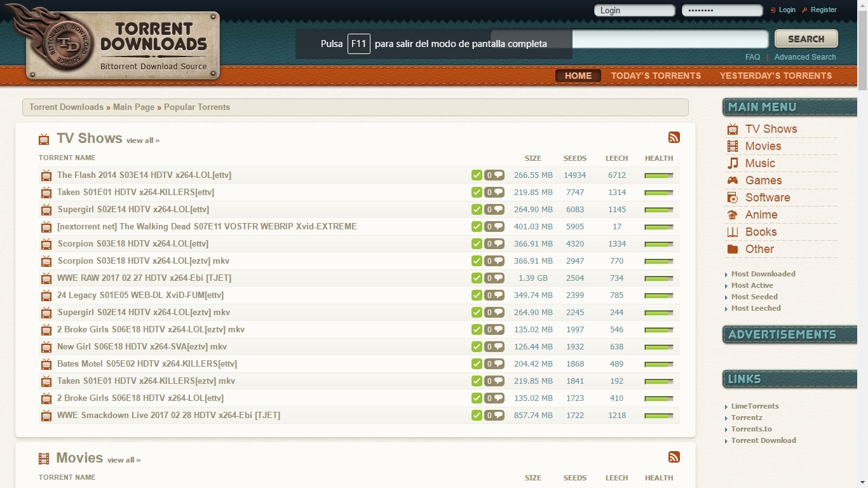Screen dimensions: 868x488
Task: Click the Software disc icon in Main Menu
Action: point(733,198)
